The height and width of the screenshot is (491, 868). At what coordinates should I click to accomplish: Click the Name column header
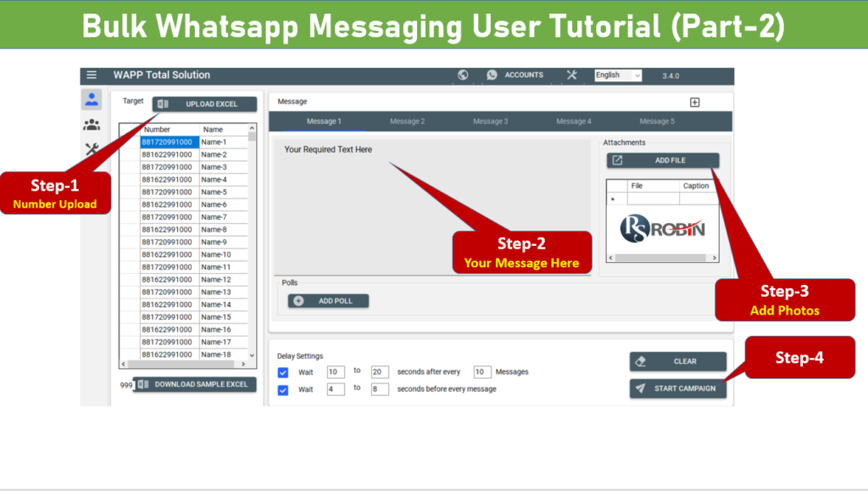pos(224,130)
